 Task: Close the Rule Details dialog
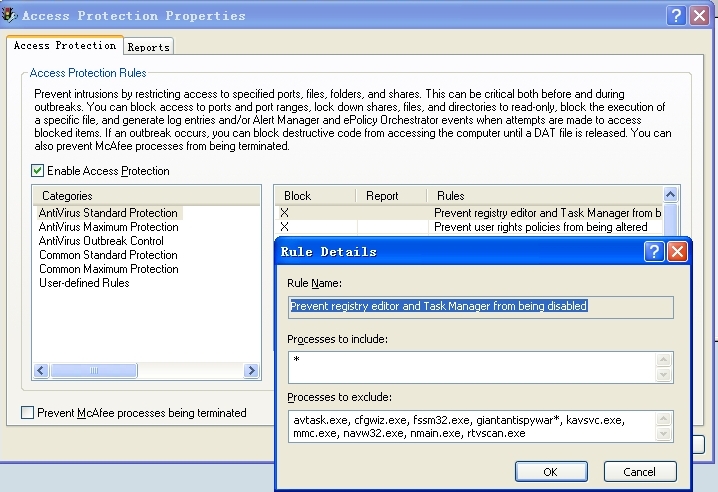point(677,252)
